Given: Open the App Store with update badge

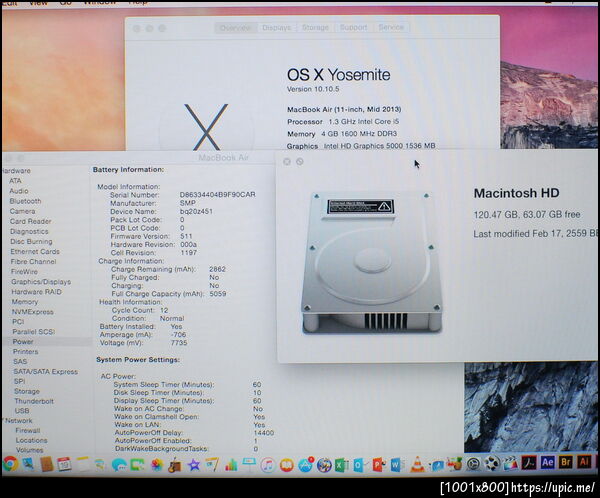Looking at the screenshot, I should click(305, 464).
